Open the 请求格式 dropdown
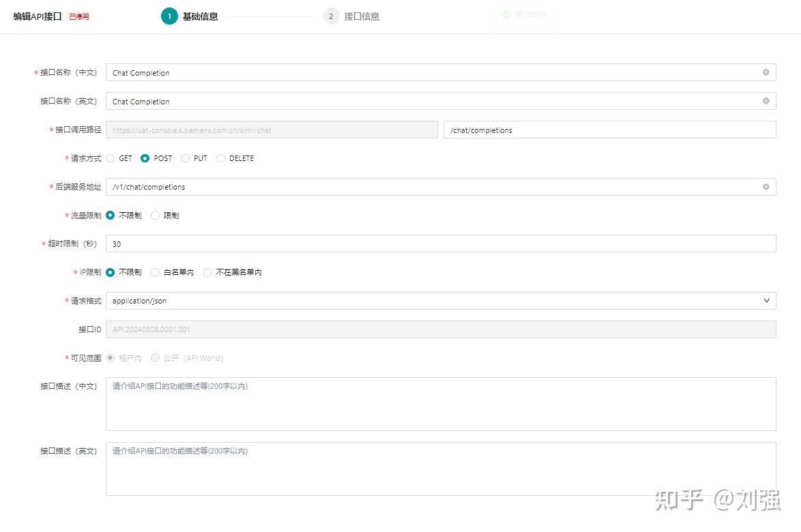Screen dimensions: 801x532 [x=768, y=300]
